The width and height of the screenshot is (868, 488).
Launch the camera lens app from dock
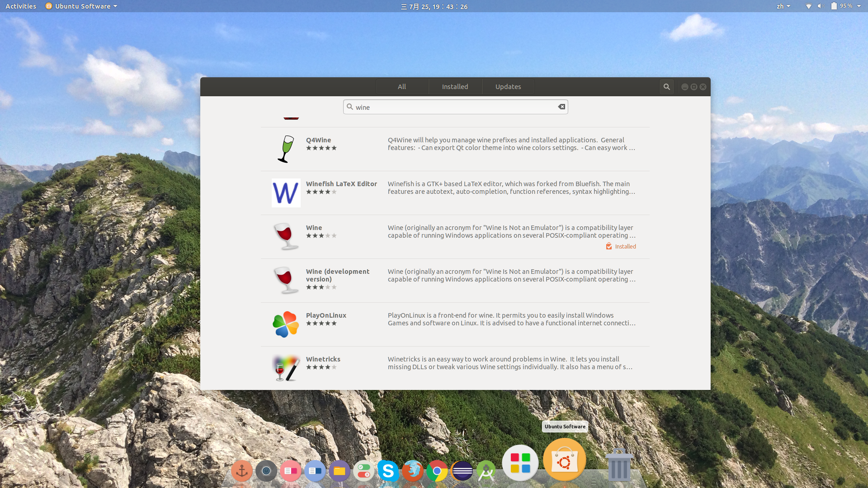click(x=266, y=471)
